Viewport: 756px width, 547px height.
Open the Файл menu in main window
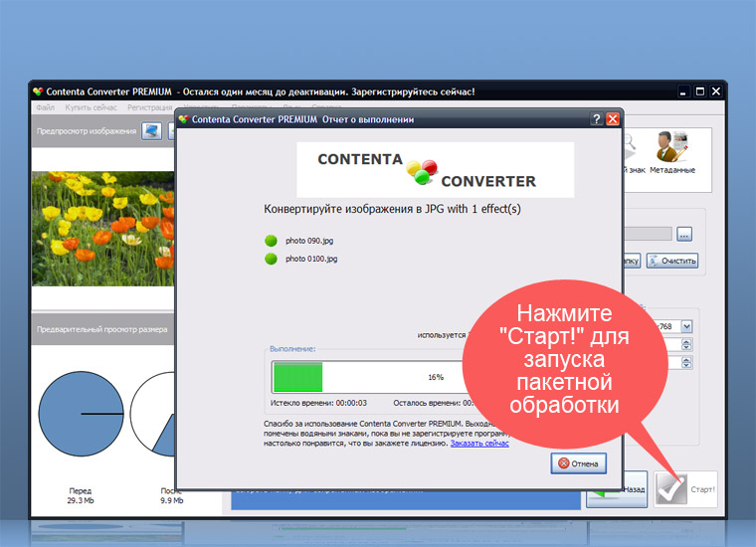[45, 107]
